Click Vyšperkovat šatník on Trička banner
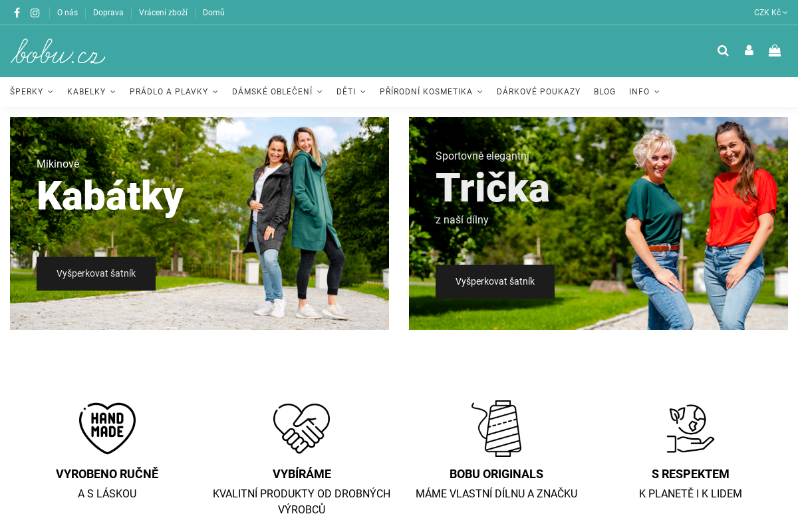This screenshot has height=532, width=798. (495, 281)
